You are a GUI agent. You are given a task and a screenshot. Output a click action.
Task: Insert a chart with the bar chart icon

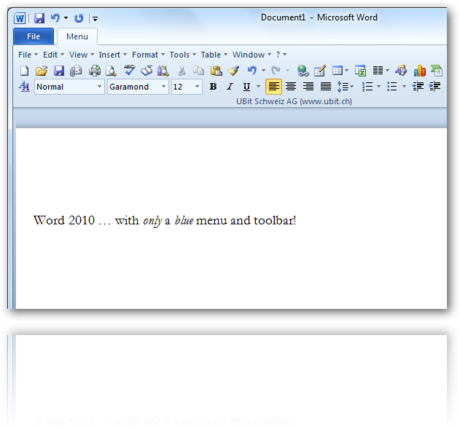[420, 71]
